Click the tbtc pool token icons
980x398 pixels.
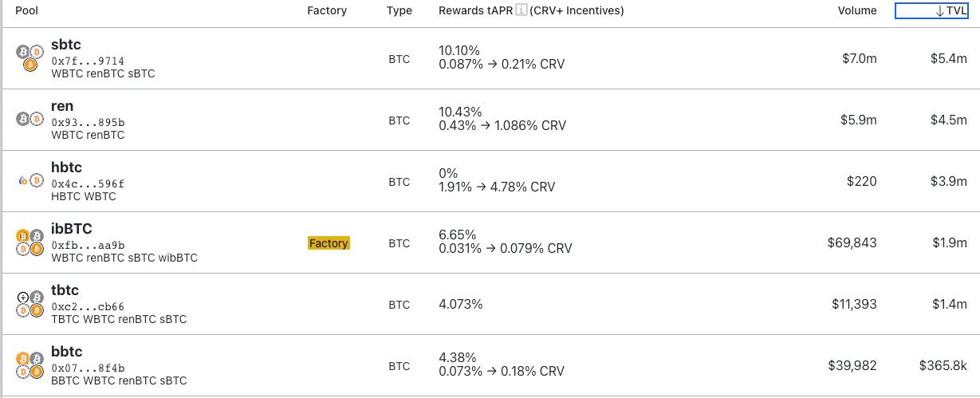(30, 305)
